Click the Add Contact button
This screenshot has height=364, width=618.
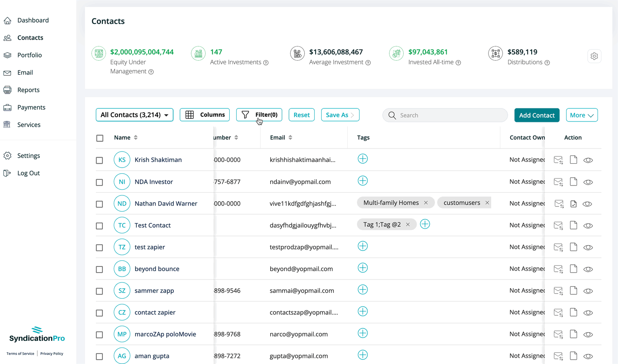pos(537,115)
